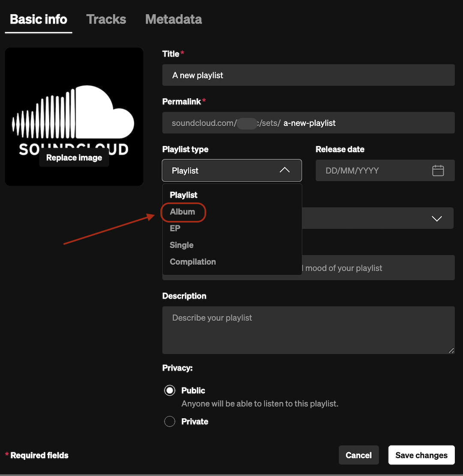This screenshot has width=463, height=476.
Task: Click the Save changes button
Action: click(421, 455)
